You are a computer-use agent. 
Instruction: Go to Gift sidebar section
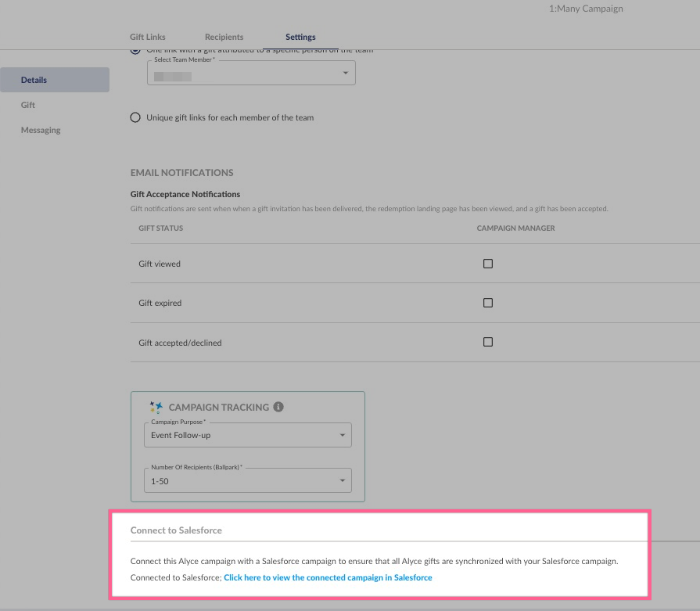pos(27,105)
